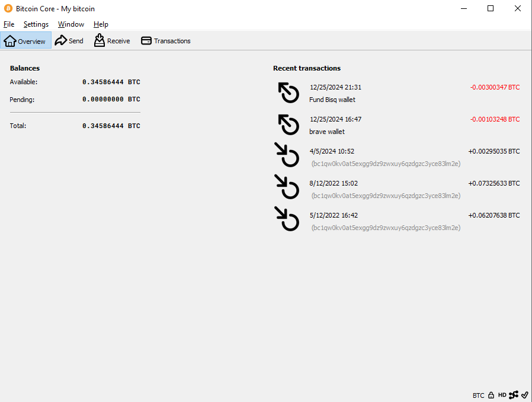Click the Receive inbox icon
Screen dimensions: 532x402
tap(99, 40)
